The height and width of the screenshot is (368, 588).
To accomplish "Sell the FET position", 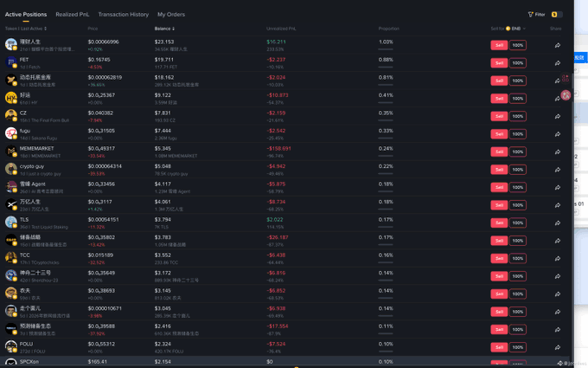I will [x=499, y=63].
